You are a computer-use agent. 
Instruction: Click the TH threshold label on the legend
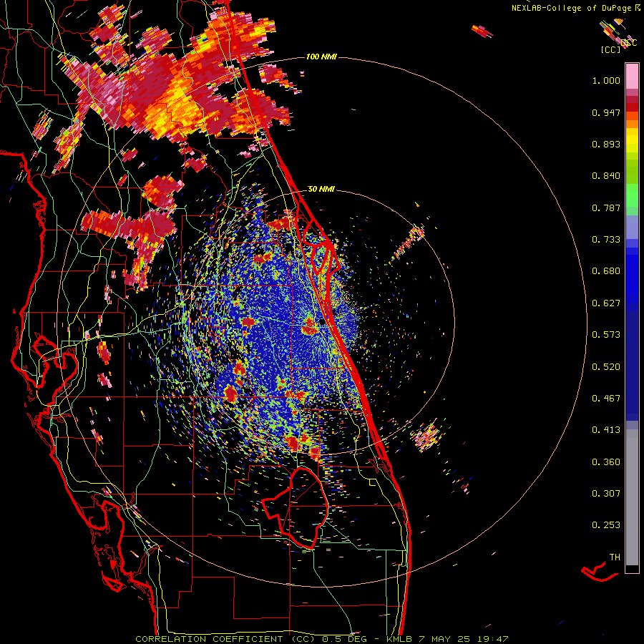point(615,557)
